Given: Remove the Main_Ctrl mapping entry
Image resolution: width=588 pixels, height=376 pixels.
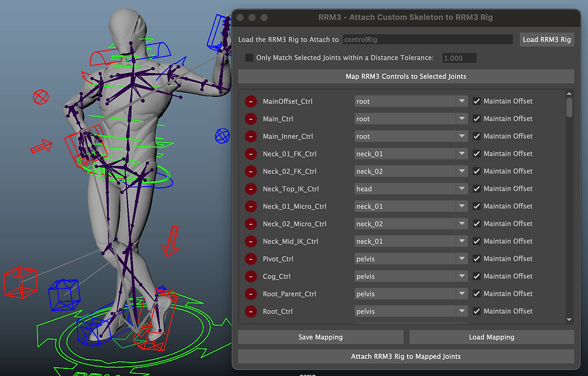Looking at the screenshot, I should click(250, 118).
